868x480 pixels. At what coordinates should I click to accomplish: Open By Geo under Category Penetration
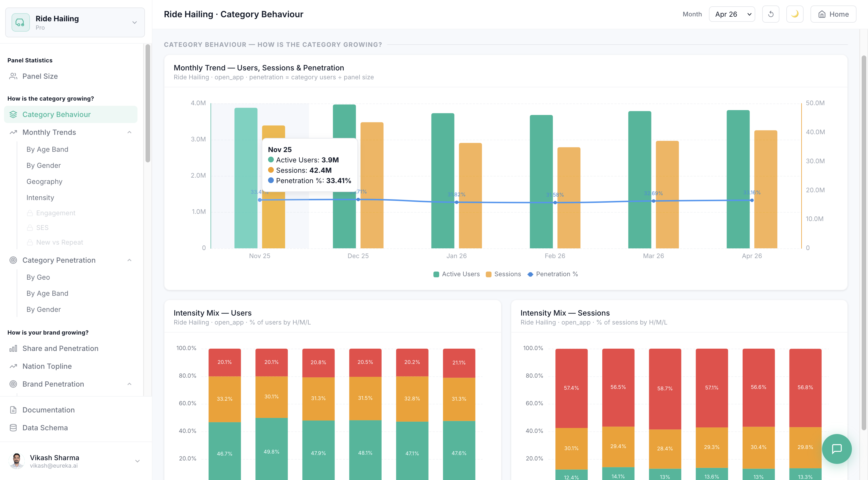pos(38,277)
